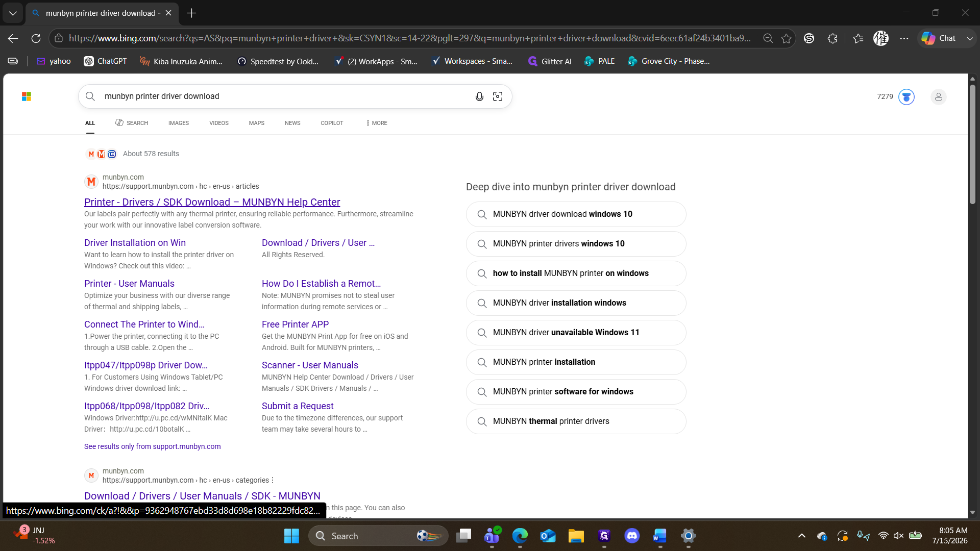The height and width of the screenshot is (551, 980).
Task: Start voice search with the microphone
Action: [x=479, y=96]
